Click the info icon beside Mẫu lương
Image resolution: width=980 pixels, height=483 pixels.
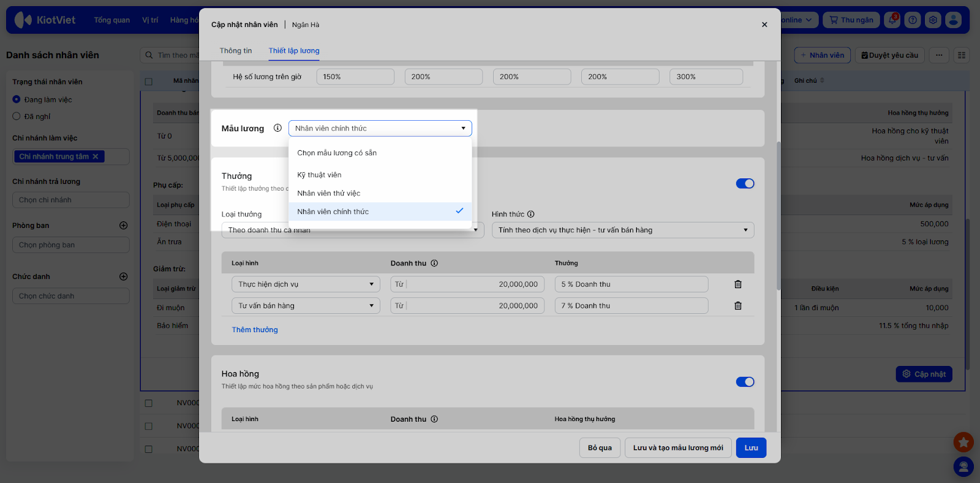click(277, 128)
